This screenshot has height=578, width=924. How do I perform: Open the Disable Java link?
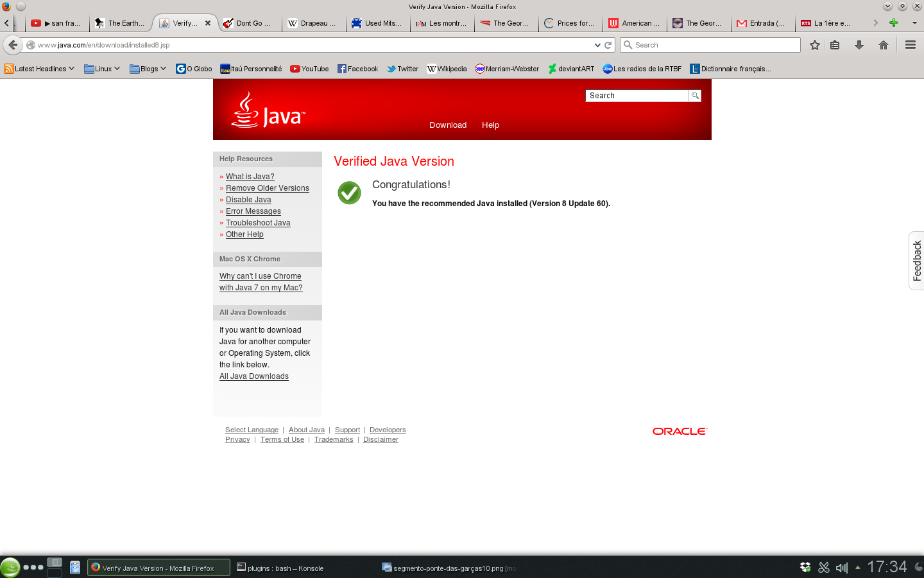[248, 200]
